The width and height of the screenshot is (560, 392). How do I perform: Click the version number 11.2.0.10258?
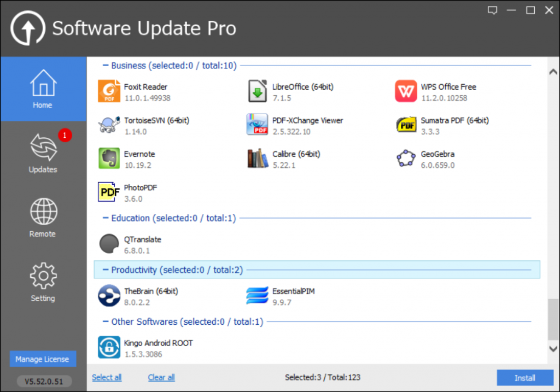pos(444,98)
